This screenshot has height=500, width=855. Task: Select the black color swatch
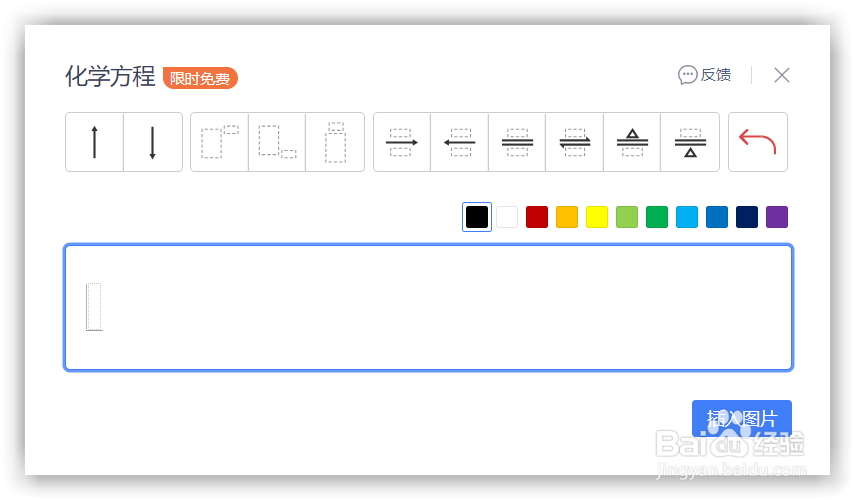[477, 217]
